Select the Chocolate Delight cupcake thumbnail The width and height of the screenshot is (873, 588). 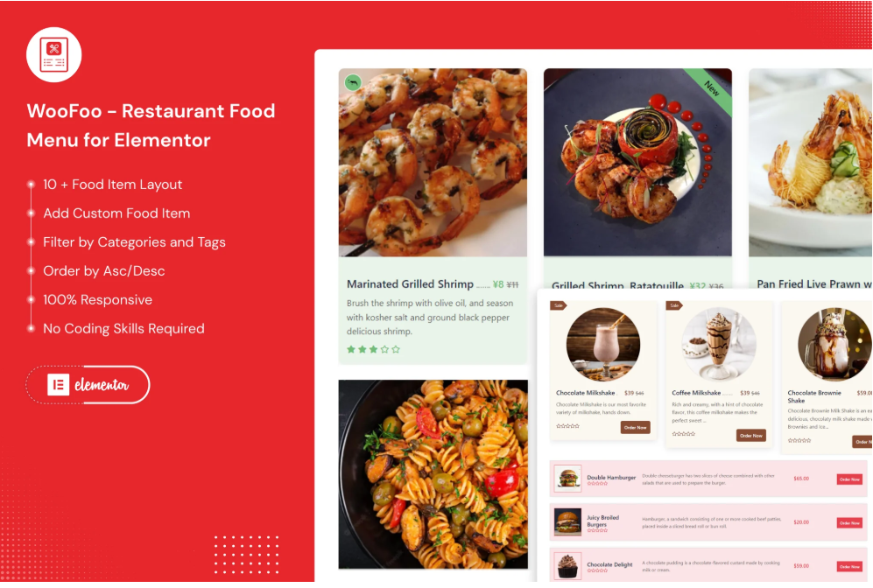[x=568, y=566]
